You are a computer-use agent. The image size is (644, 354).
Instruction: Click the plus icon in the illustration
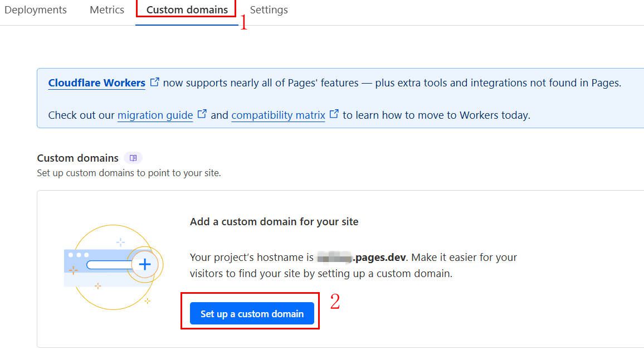tap(145, 264)
